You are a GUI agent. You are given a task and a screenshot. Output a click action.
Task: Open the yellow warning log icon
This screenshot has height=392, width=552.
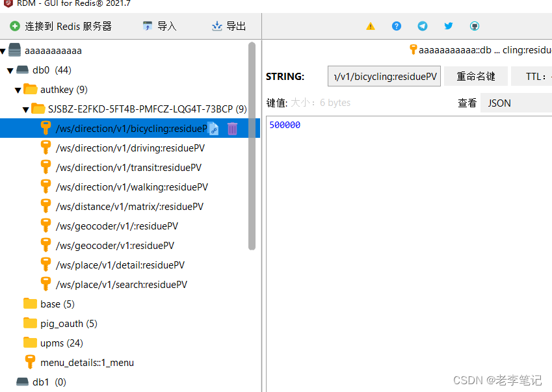(371, 26)
